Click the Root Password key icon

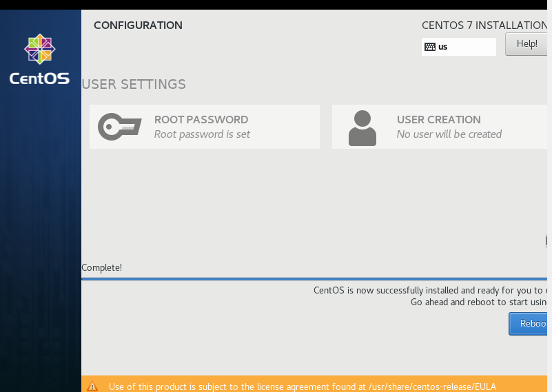pyautogui.click(x=120, y=127)
